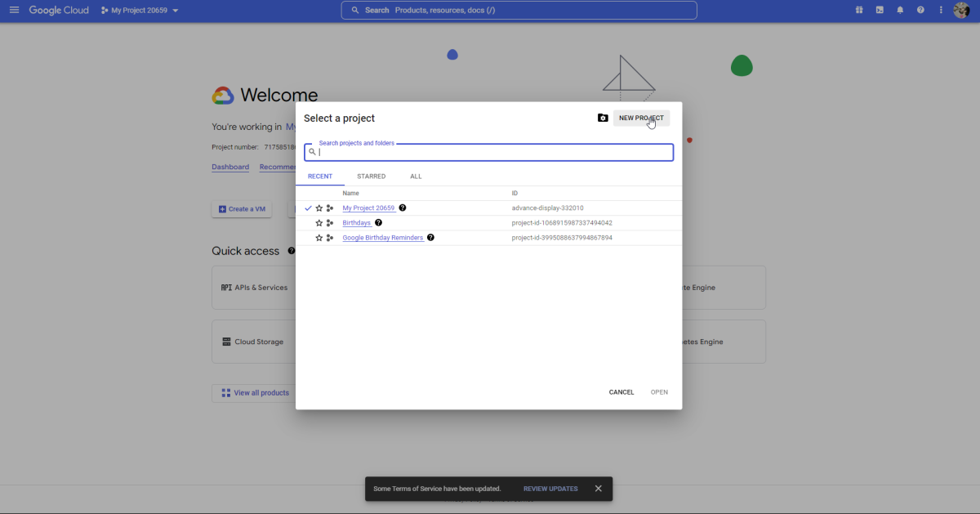
Task: Click the Create a VM button
Action: [242, 209]
